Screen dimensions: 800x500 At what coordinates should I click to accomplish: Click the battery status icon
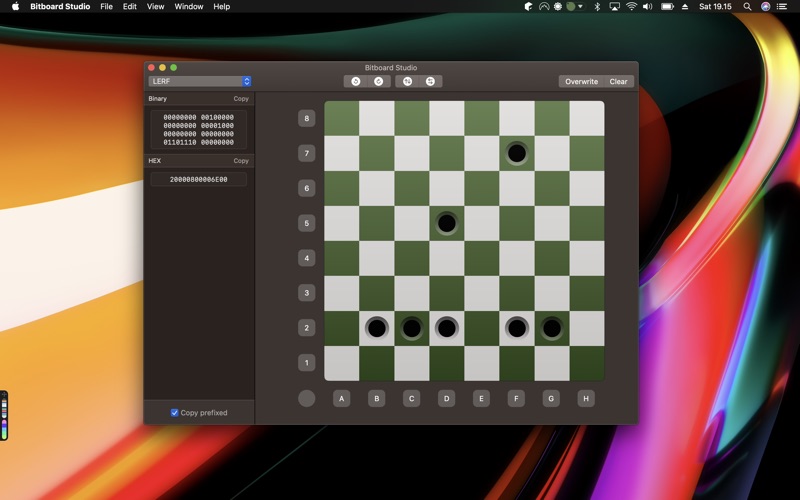coord(667,7)
